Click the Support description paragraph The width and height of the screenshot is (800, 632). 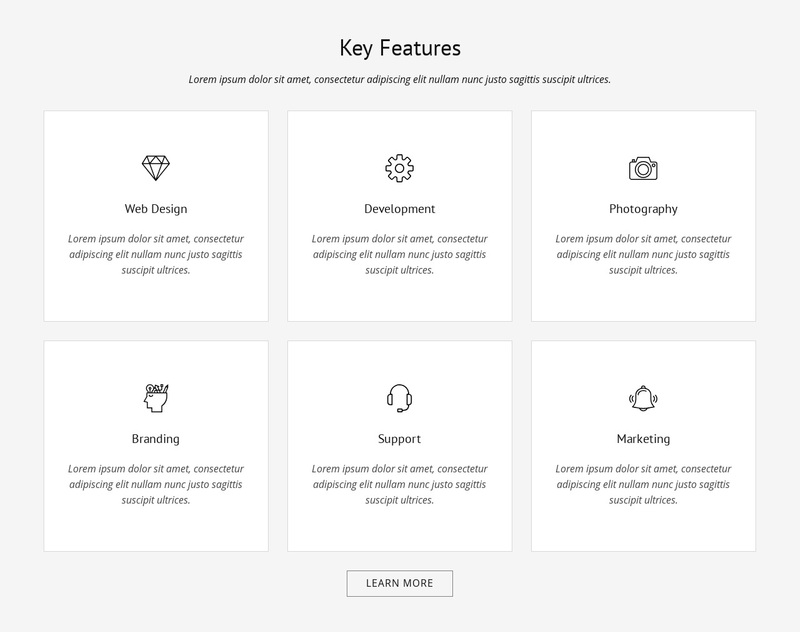399,484
